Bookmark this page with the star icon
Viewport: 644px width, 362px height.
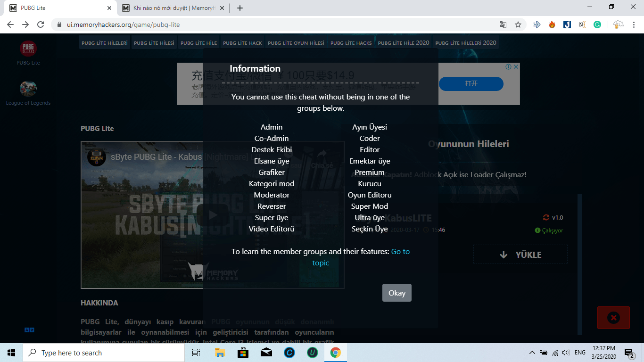[x=518, y=25]
